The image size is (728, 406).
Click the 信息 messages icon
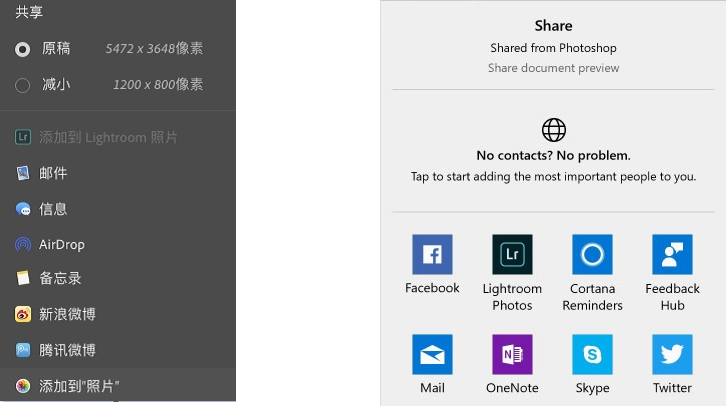pyautogui.click(x=23, y=209)
